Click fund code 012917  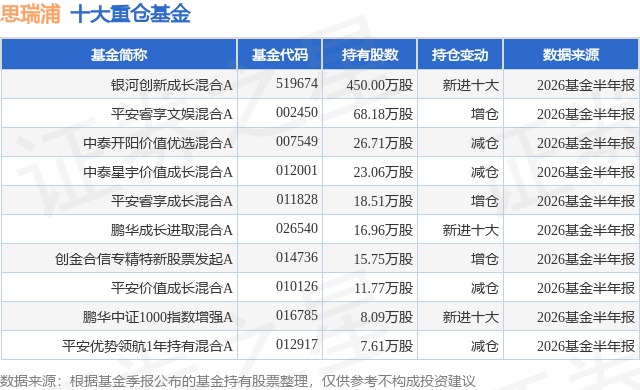coord(297,344)
